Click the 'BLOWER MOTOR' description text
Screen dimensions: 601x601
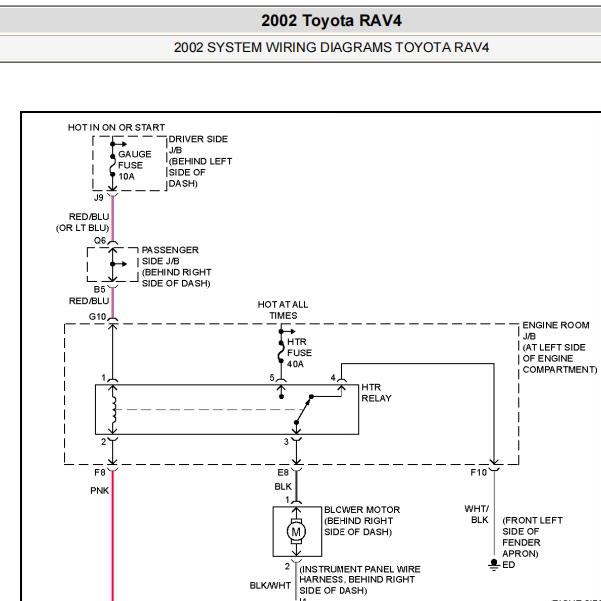362,521
